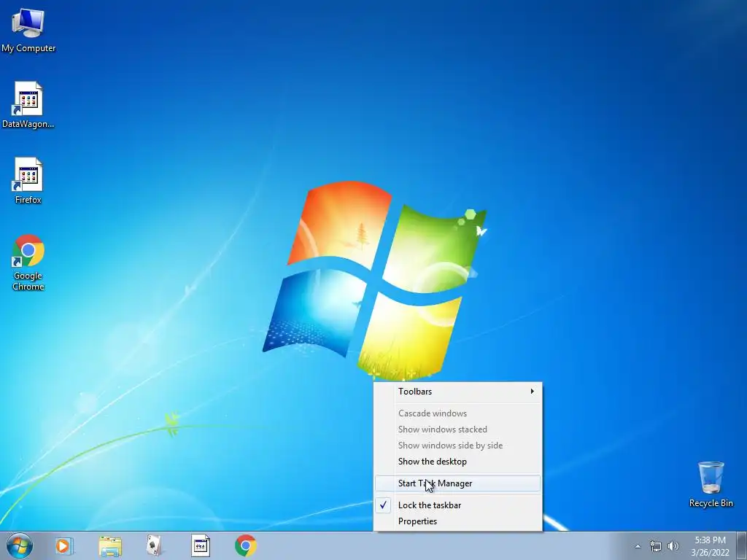Image resolution: width=747 pixels, height=560 pixels.
Task: Launch Windows Media Player from taskbar
Action: coord(64,545)
